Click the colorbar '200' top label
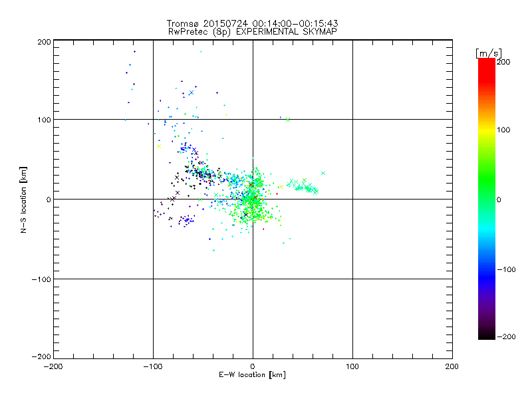Image resolution: width=532 pixels, height=399 pixels. click(503, 62)
